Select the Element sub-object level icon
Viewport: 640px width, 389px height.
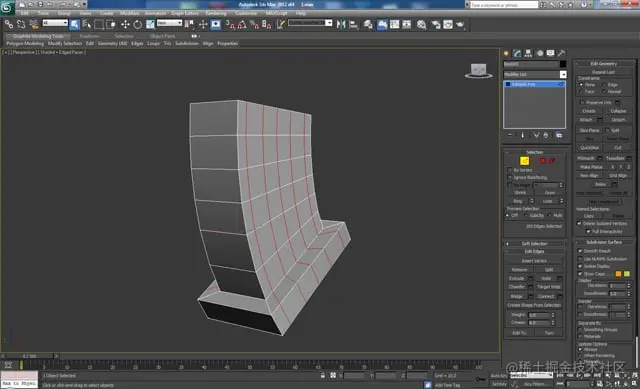coord(552,161)
